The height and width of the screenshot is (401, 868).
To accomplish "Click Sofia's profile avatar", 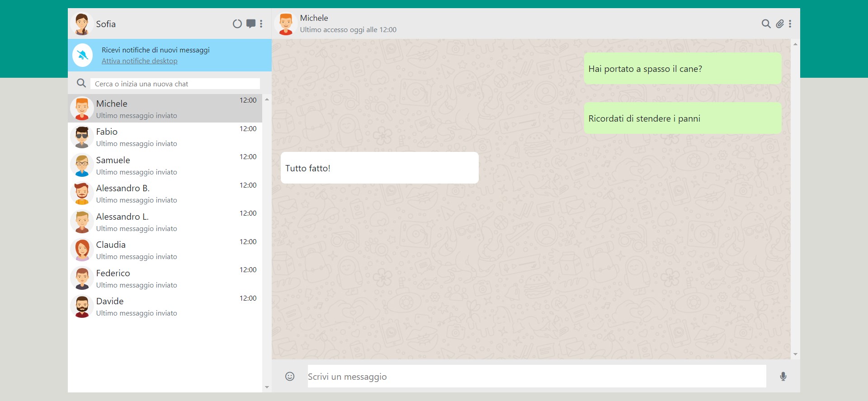I will [x=82, y=24].
